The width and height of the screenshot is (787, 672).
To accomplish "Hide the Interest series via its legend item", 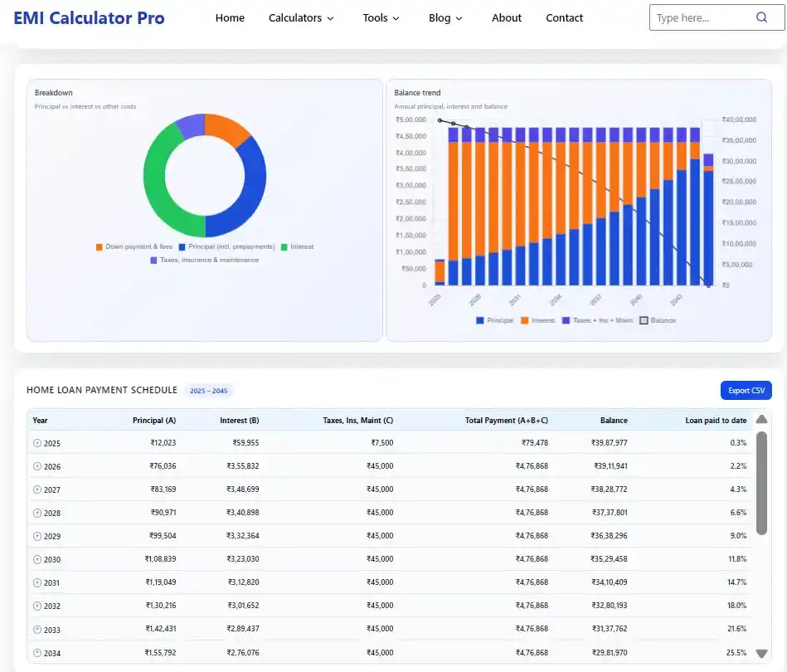I will [536, 321].
